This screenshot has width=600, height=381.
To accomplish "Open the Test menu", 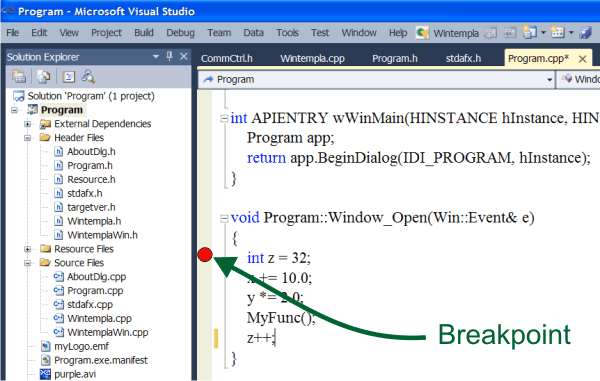I will [x=320, y=33].
